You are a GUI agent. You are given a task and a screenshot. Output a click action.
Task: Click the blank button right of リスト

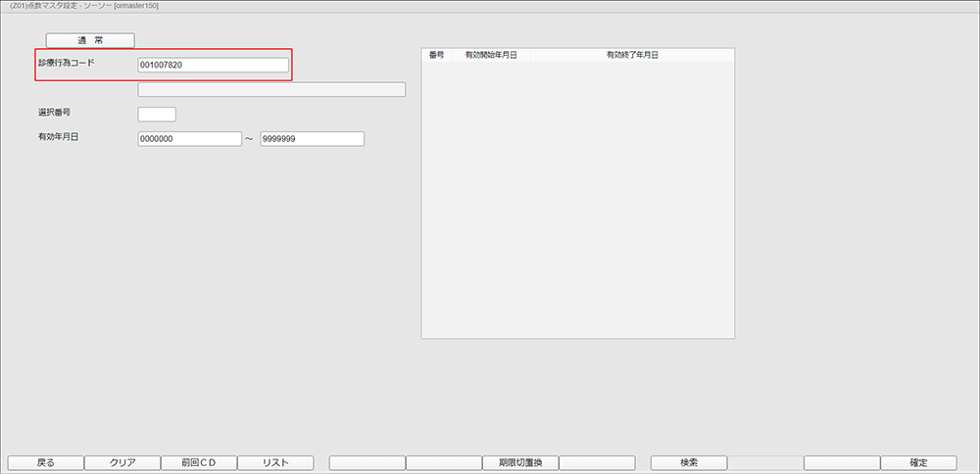[367, 462]
